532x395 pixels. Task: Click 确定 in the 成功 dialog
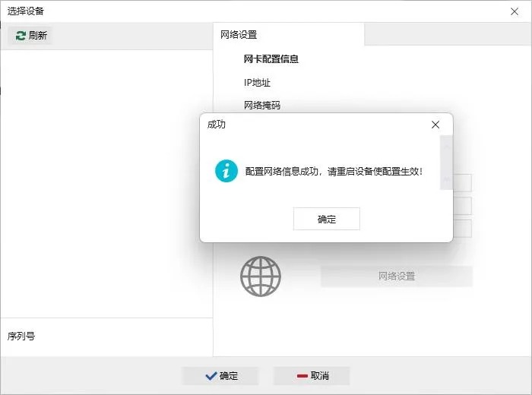326,219
